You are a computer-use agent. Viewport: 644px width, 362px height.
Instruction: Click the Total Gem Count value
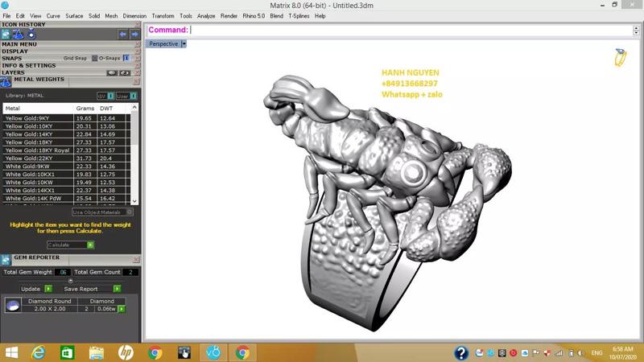130,272
